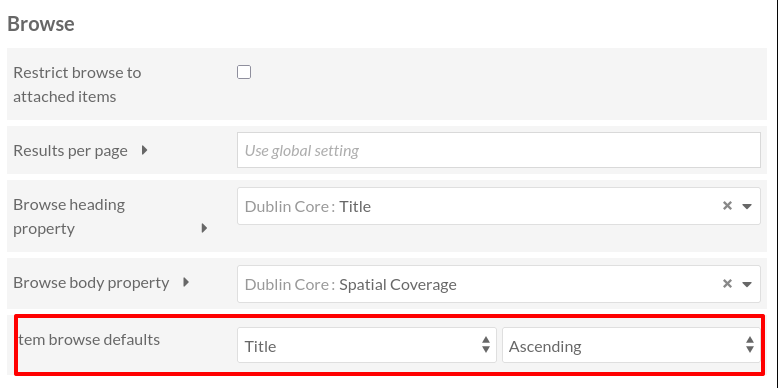
Task: Clear the Browse heading property Title selection
Action: tap(727, 205)
